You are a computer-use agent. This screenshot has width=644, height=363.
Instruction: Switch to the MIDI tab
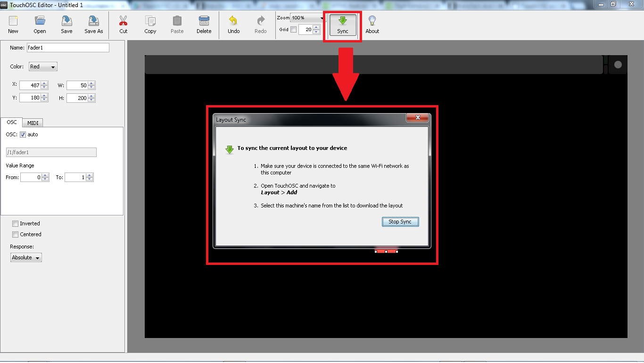(33, 123)
